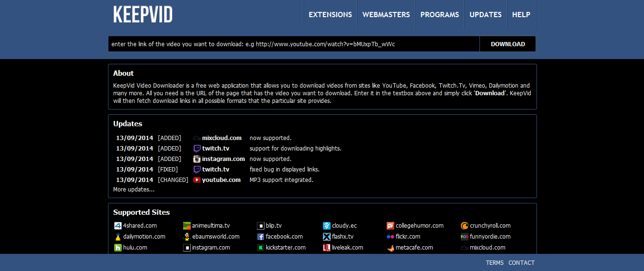Open the mixcloud.com link in Supported Sites
The width and height of the screenshot is (644, 271).
(488, 248)
